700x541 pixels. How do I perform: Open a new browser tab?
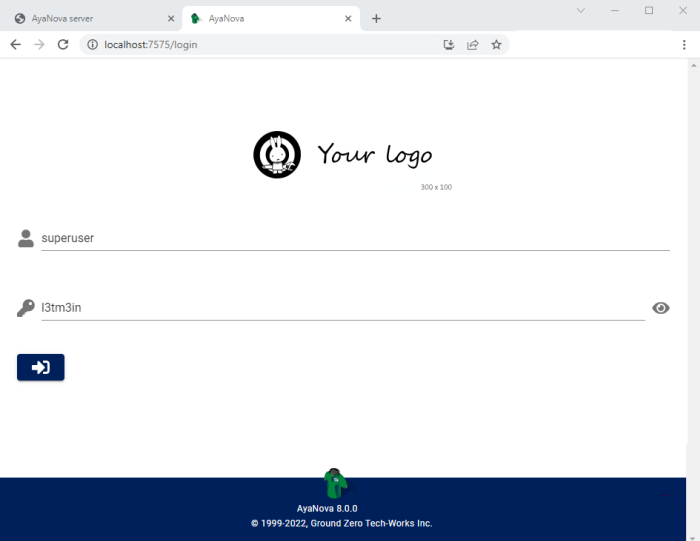(376, 19)
